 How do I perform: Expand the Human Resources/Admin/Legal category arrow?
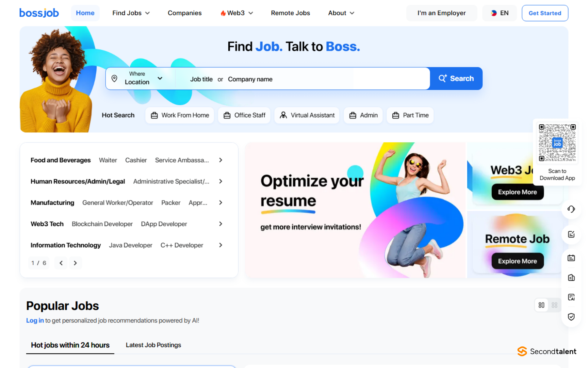(221, 181)
